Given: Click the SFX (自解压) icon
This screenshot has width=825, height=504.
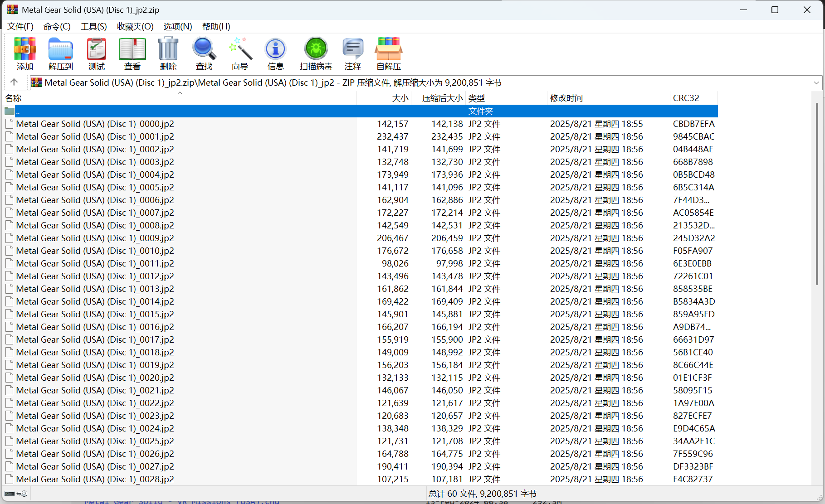Looking at the screenshot, I should [x=389, y=50].
